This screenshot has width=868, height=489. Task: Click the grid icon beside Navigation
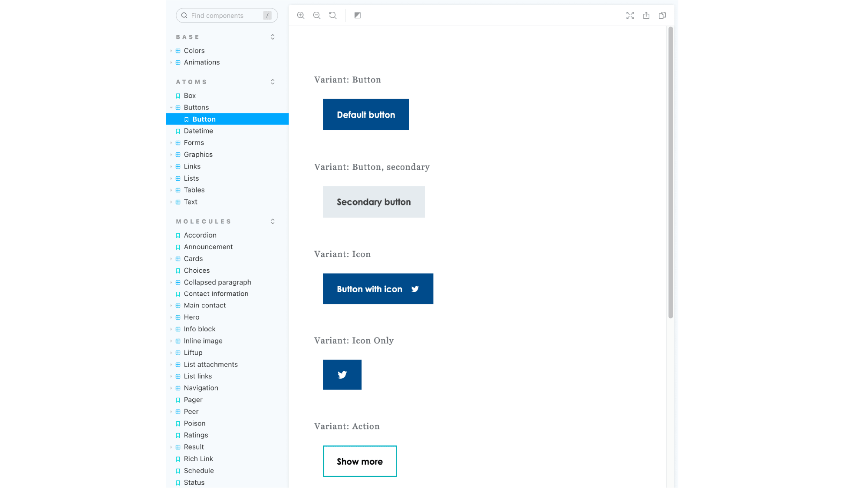(178, 388)
